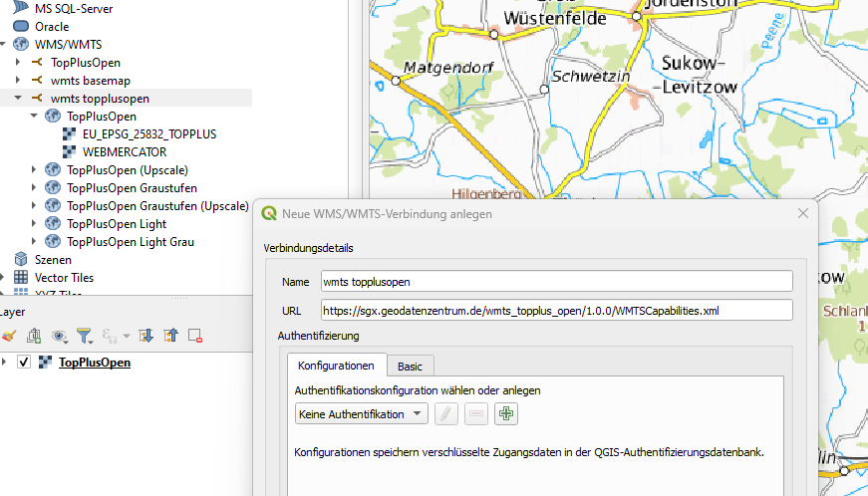Expand the TopPlusOpen Light node
The height and width of the screenshot is (496, 868).
(34, 223)
